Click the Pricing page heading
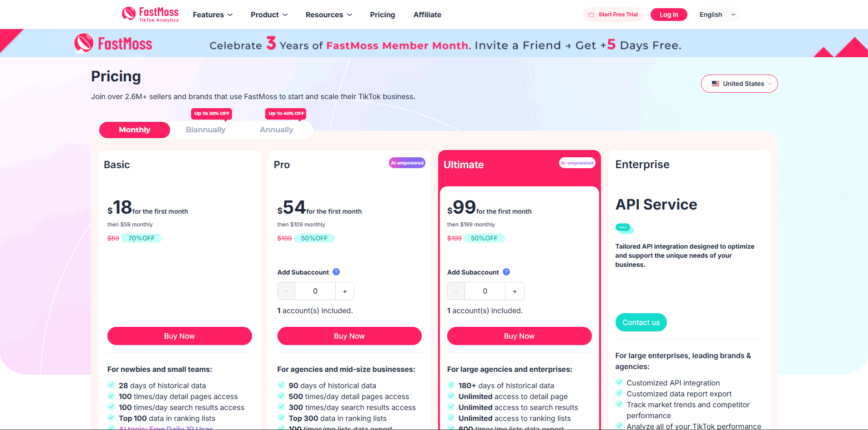This screenshot has width=868, height=430. point(116,76)
